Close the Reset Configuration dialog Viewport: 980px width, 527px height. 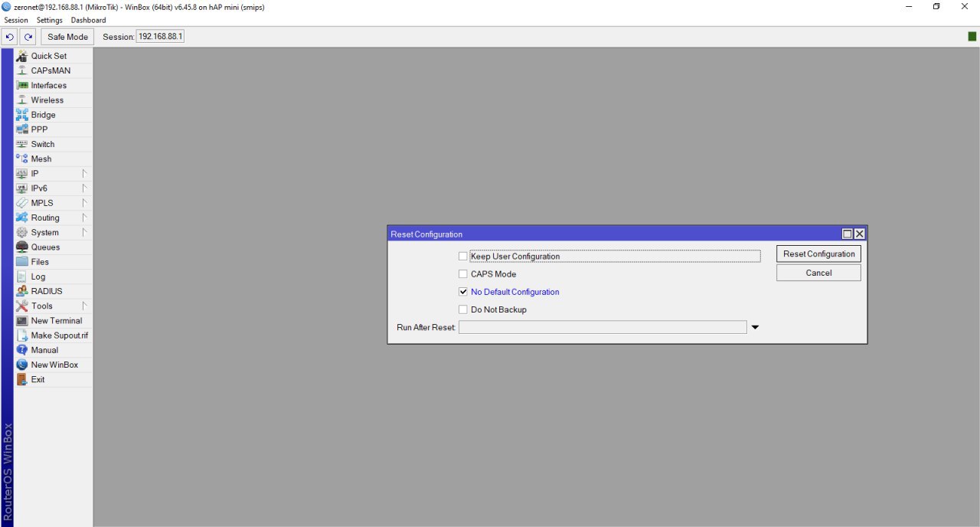(x=859, y=234)
